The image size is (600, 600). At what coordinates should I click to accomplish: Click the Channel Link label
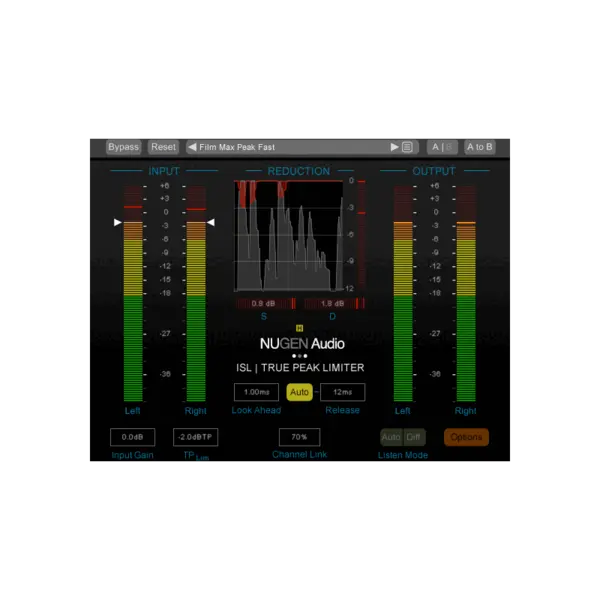click(x=300, y=455)
